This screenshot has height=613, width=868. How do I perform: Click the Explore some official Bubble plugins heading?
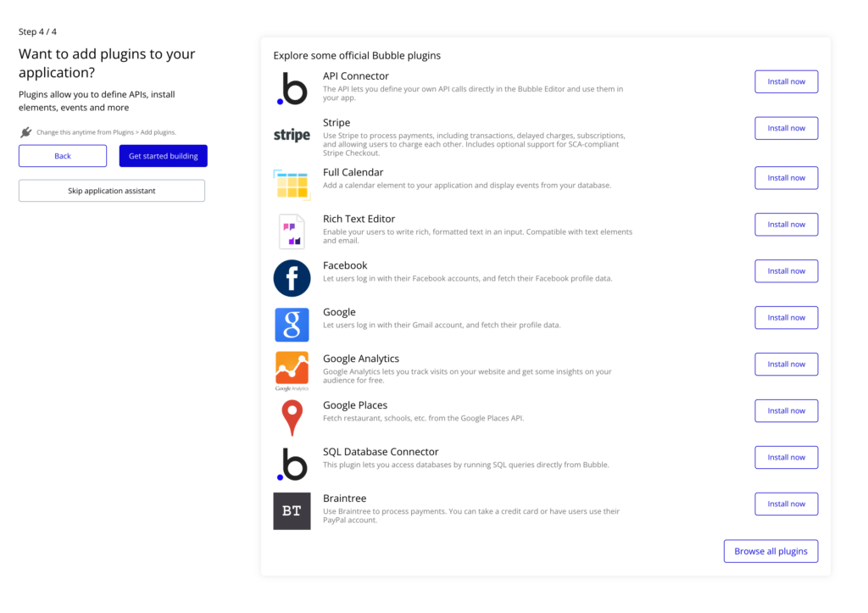(x=357, y=55)
